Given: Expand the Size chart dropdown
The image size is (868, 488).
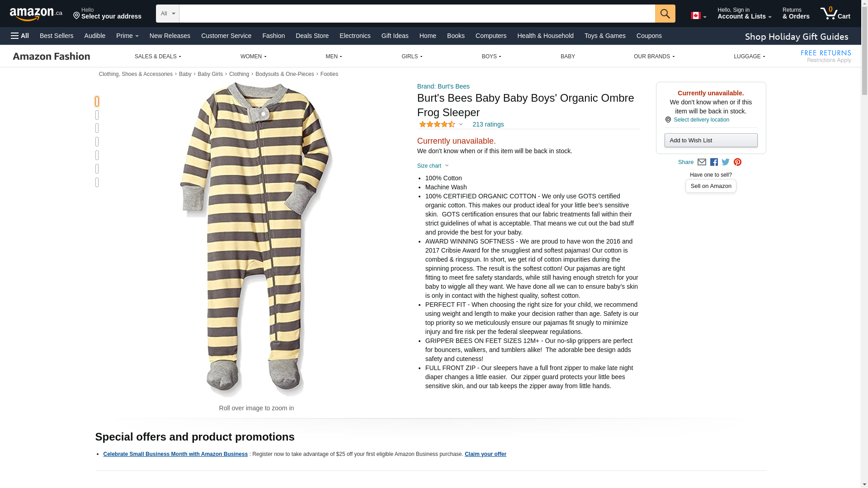Looking at the screenshot, I should pyautogui.click(x=433, y=166).
